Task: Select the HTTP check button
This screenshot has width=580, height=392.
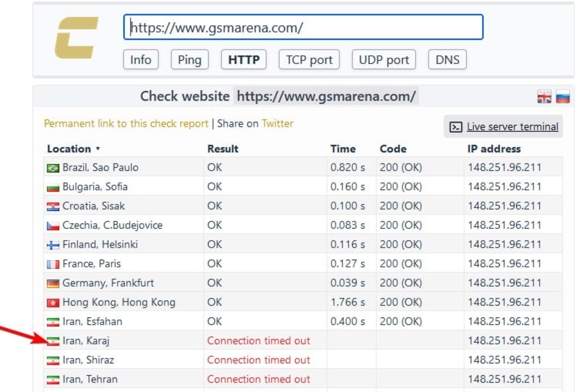Action: [x=244, y=59]
